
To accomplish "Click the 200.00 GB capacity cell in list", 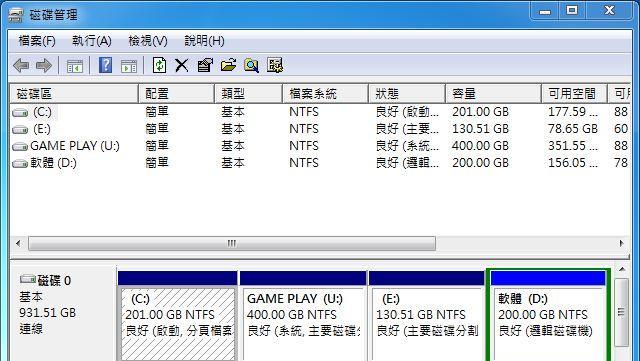I will [480, 163].
